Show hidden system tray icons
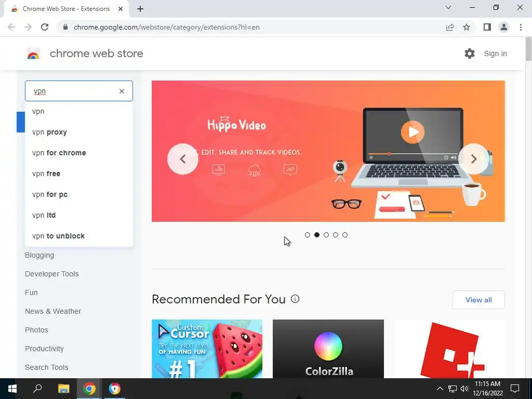This screenshot has height=399, width=532. point(440,389)
